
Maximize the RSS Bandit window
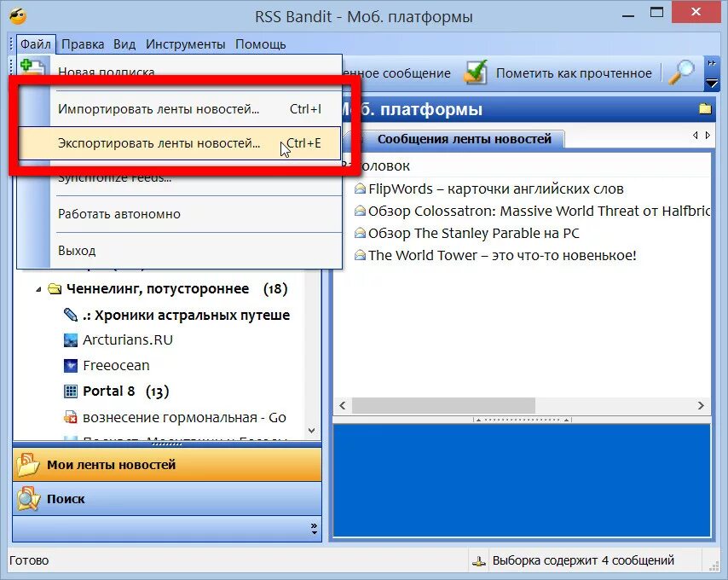pyautogui.click(x=656, y=13)
